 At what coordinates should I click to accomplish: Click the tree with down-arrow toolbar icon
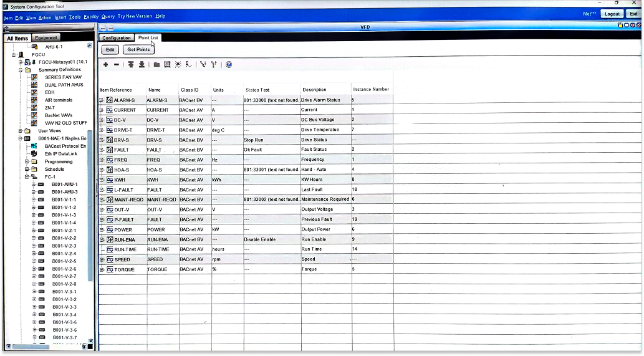point(203,64)
